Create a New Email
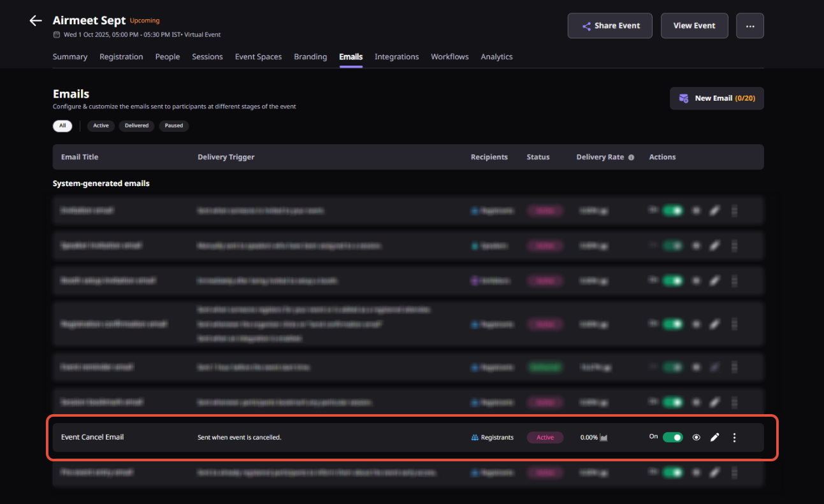The image size is (824, 504). coord(716,99)
